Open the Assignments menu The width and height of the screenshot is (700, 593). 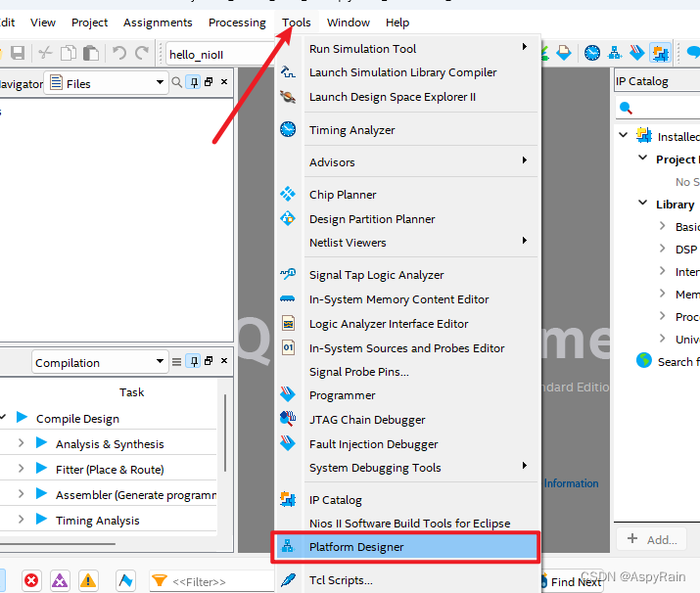pyautogui.click(x=158, y=23)
